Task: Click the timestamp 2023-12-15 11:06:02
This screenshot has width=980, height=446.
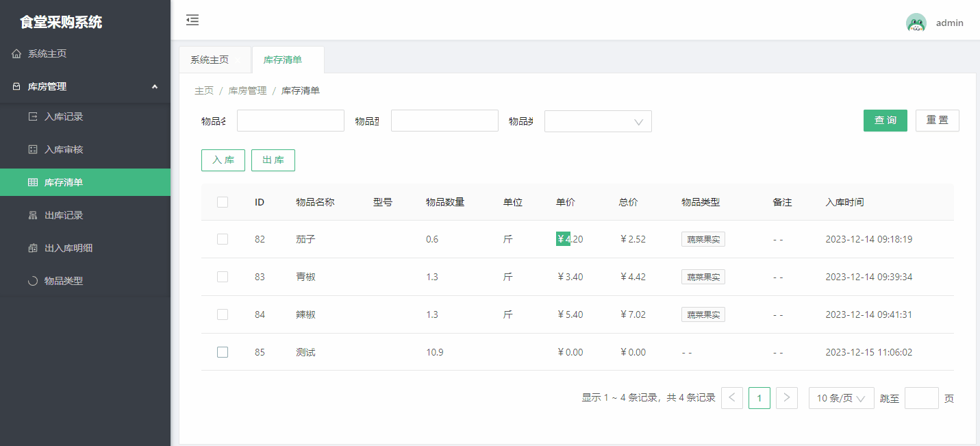Action: [x=869, y=352]
